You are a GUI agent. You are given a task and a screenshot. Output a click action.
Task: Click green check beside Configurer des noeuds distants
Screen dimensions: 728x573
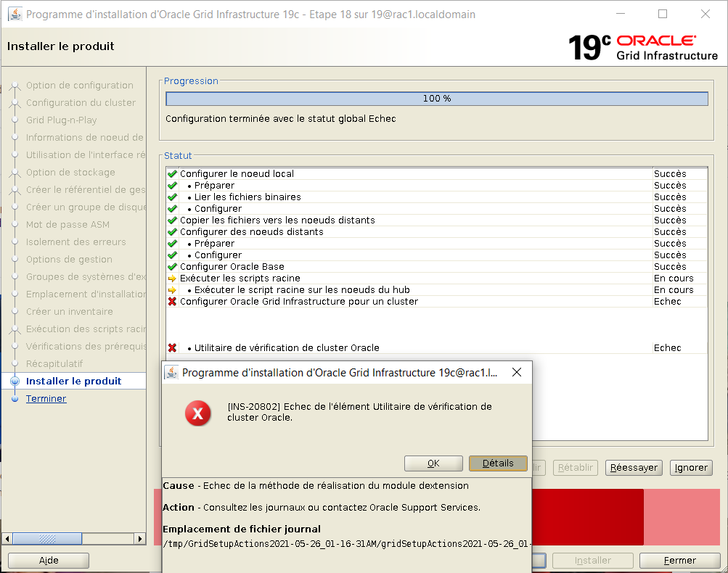coord(172,232)
